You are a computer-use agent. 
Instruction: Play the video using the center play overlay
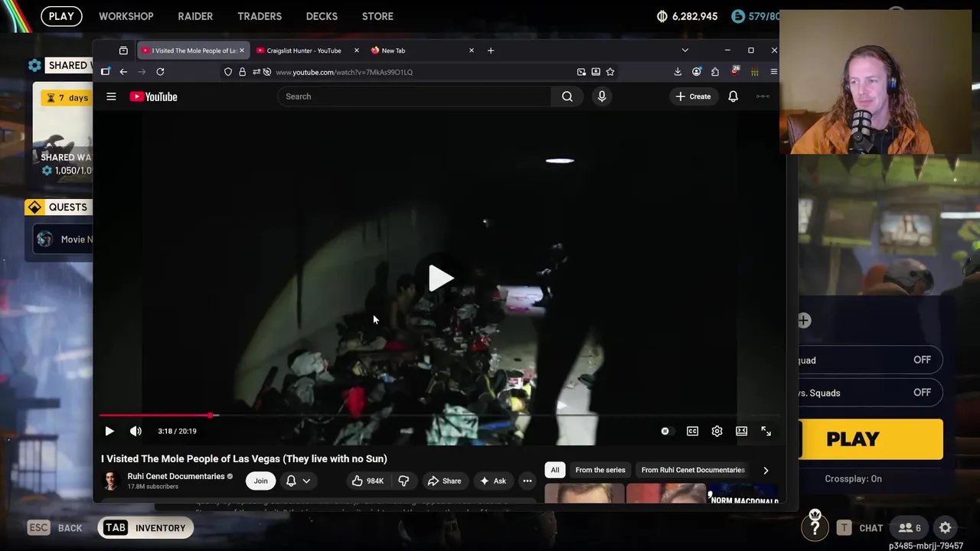click(x=440, y=278)
